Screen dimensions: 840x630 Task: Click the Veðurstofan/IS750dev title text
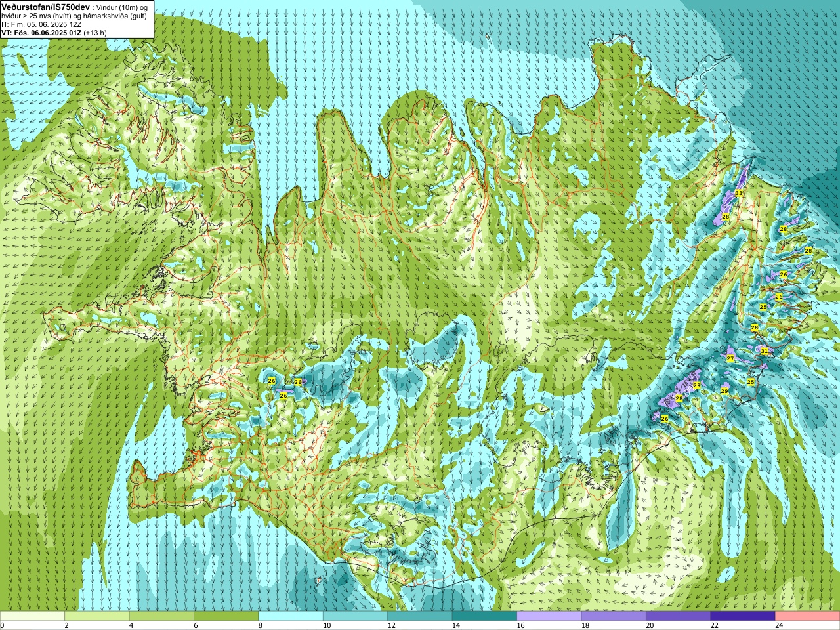click(46, 7)
